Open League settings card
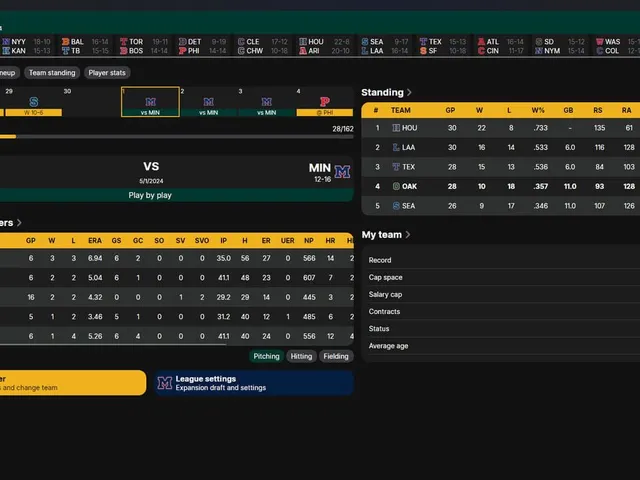This screenshot has width=640, height=480. 254,383
